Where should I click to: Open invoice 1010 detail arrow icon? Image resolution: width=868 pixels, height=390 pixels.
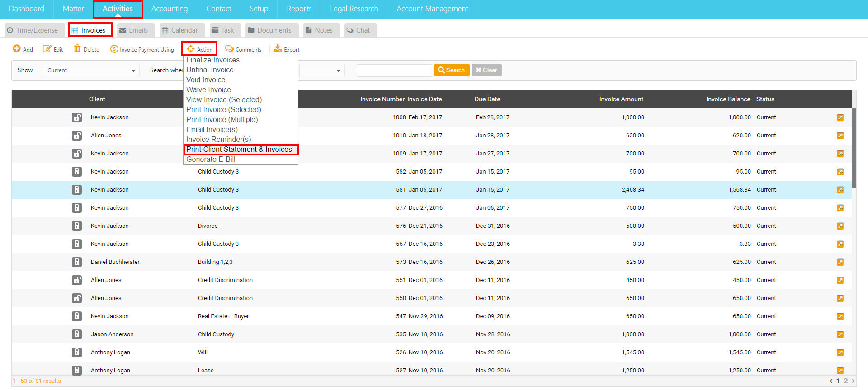coord(840,136)
